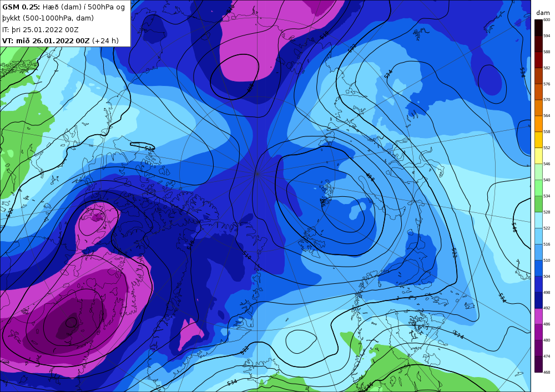Image resolution: width=555 pixels, height=392 pixels.
Task: Pick the darkest purple segment between 468 and 474
Action: (x=538, y=364)
